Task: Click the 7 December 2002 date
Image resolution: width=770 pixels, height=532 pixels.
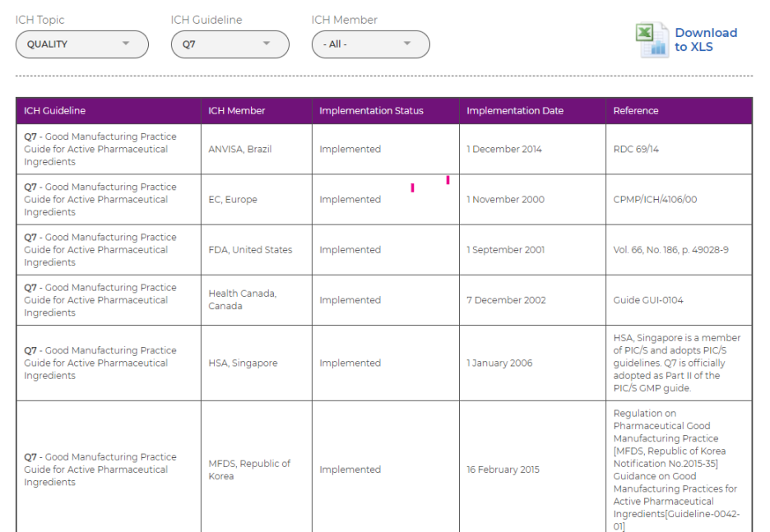Action: tap(506, 300)
